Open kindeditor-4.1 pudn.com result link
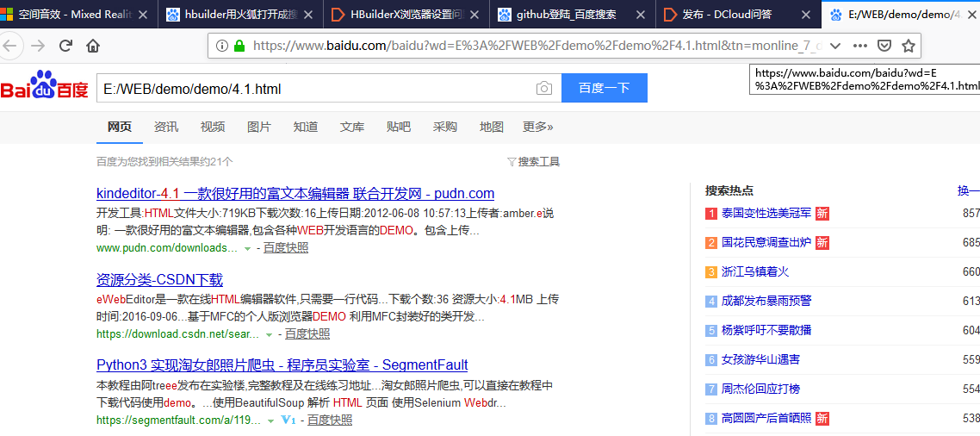The image size is (980, 436). pos(295,193)
